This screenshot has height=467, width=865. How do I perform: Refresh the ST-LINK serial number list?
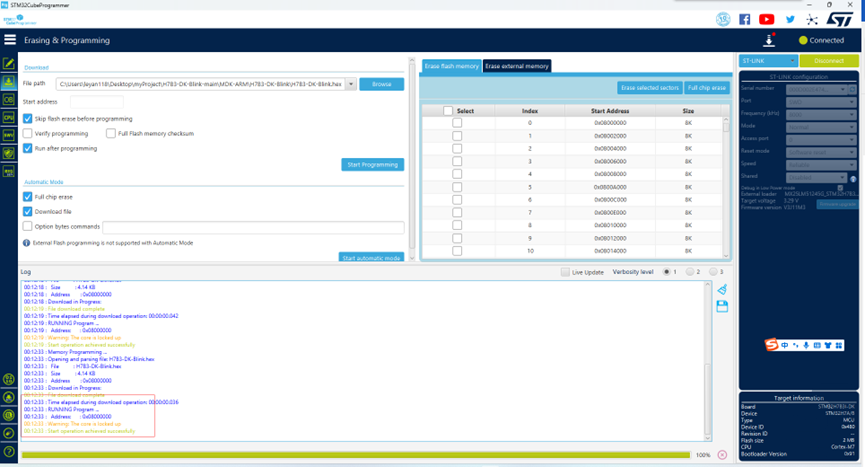(852, 89)
